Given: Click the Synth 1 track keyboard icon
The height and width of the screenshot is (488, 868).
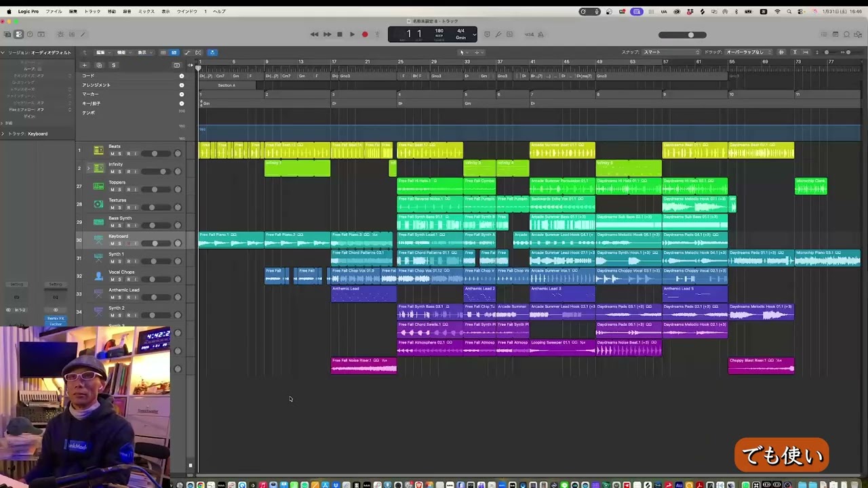Looking at the screenshot, I should coord(98,258).
